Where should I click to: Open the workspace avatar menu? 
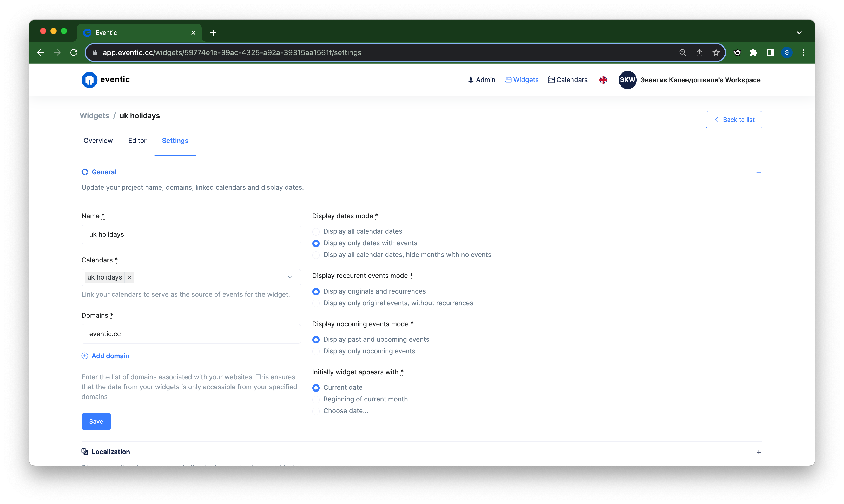point(627,80)
